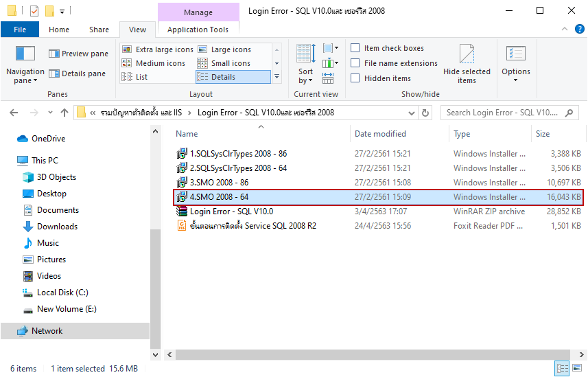This screenshot has width=588, height=377.
Task: Refresh the current folder view
Action: coord(425,113)
